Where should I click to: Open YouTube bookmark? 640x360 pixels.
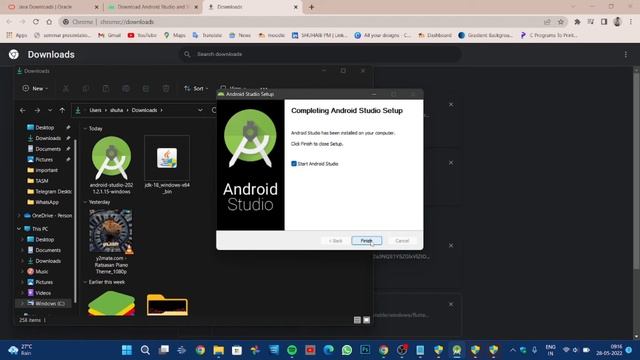[142, 36]
